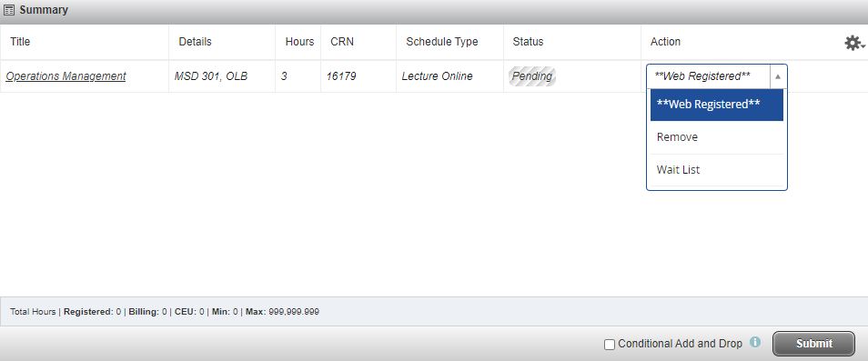Sort by the Status column header
The width and height of the screenshot is (868, 361).
tap(528, 42)
